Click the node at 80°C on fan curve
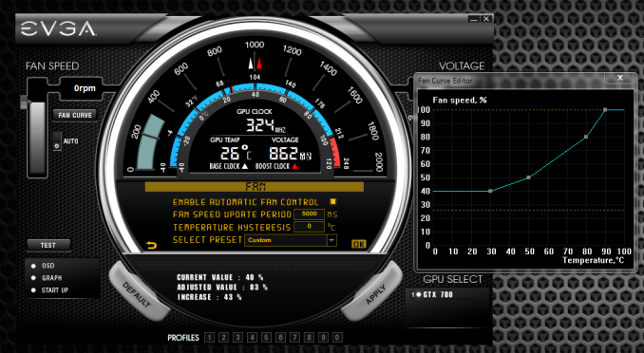 coord(586,137)
